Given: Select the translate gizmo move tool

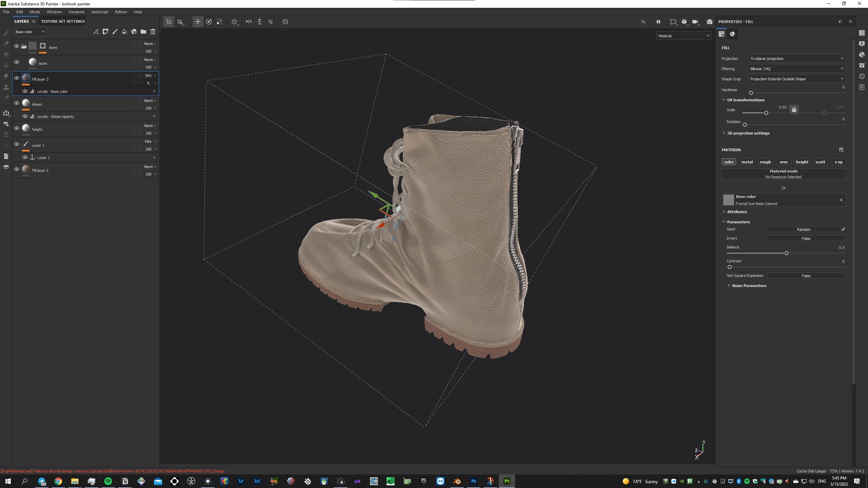Looking at the screenshot, I should coord(198,22).
